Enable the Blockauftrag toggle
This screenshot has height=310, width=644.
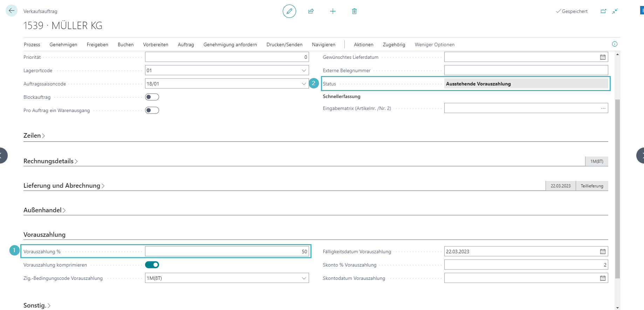coord(152,97)
